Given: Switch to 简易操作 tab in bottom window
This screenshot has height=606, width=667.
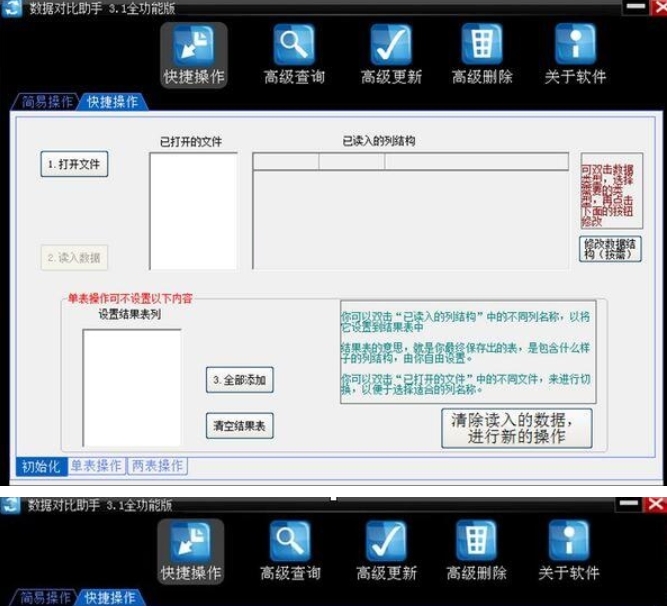Looking at the screenshot, I should click(44, 597).
